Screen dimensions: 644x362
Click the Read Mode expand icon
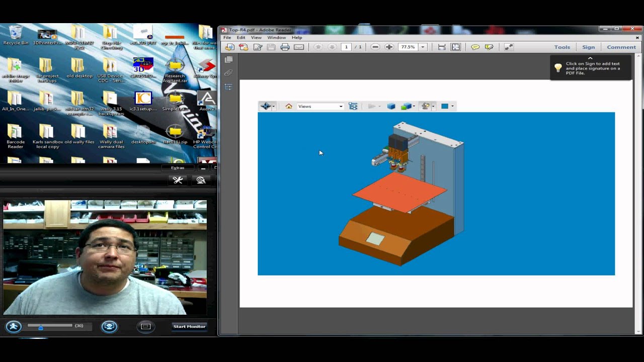tap(509, 47)
